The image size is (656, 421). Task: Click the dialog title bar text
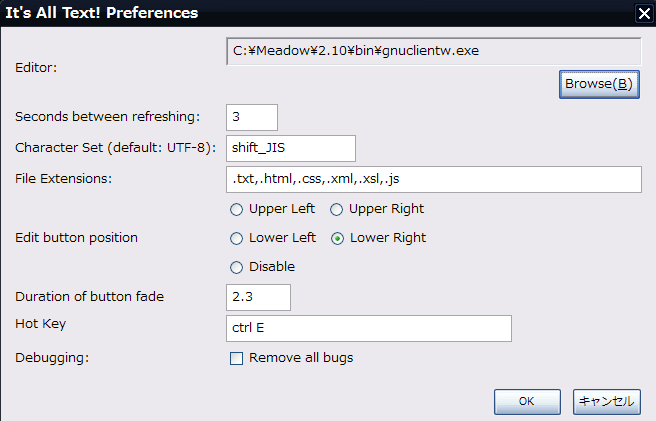pyautogui.click(x=102, y=13)
